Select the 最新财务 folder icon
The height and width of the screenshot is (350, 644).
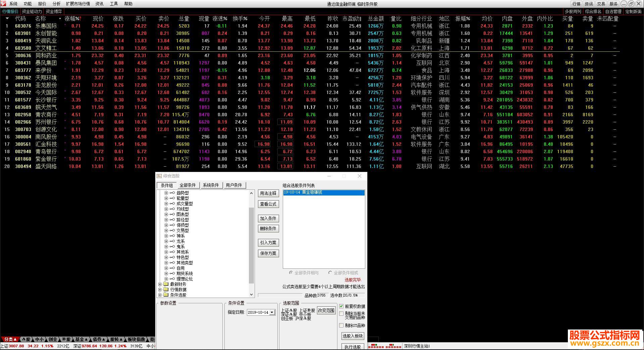click(x=165, y=284)
